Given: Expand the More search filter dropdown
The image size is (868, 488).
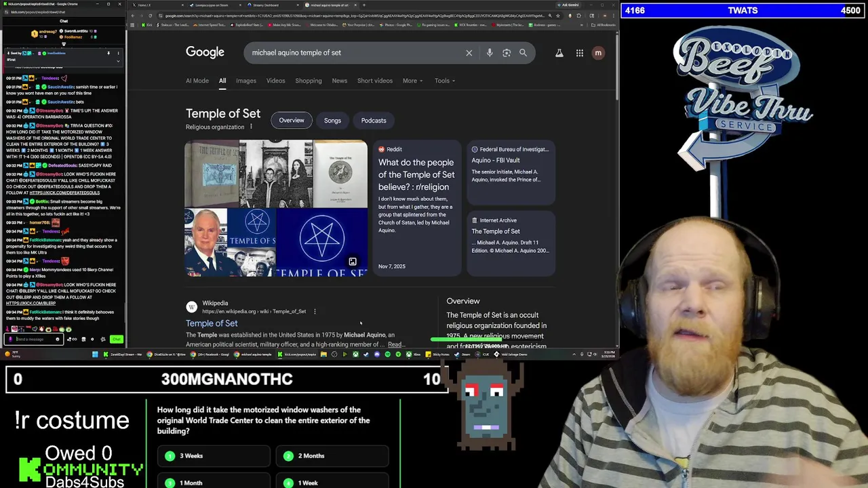Looking at the screenshot, I should pos(412,81).
